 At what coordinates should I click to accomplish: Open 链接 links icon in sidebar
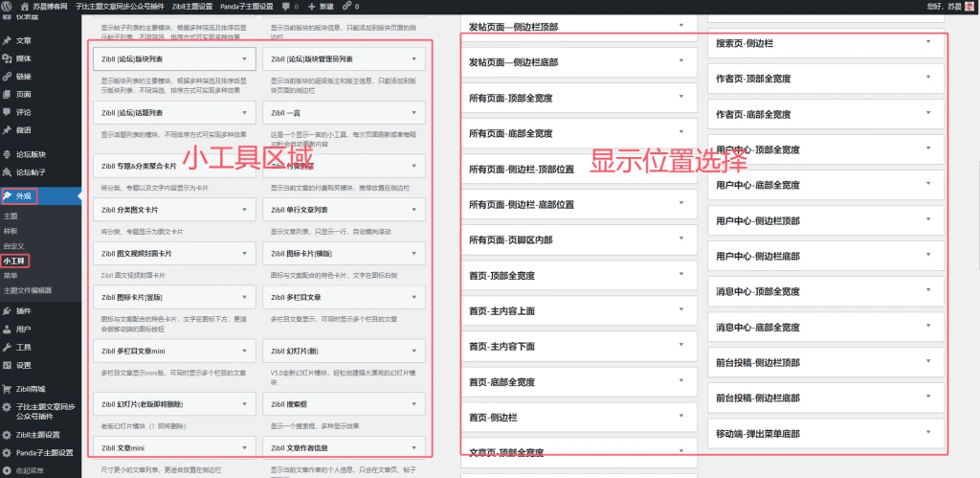point(7,77)
